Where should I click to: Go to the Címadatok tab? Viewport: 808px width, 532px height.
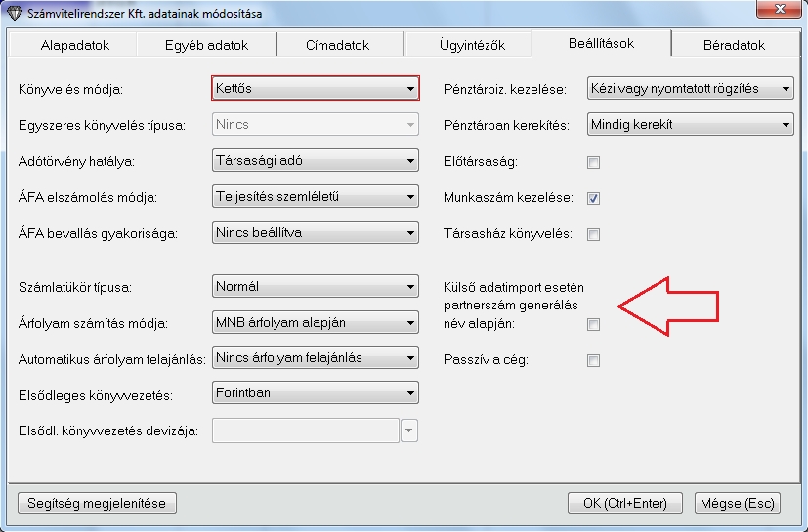point(338,45)
